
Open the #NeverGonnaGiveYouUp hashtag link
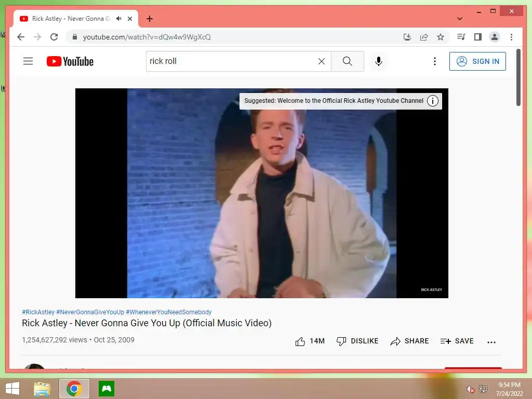click(x=90, y=312)
